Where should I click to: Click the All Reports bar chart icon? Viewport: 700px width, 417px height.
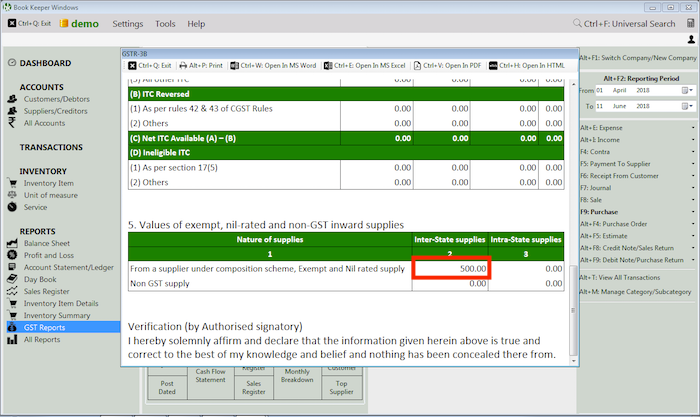pos(12,339)
